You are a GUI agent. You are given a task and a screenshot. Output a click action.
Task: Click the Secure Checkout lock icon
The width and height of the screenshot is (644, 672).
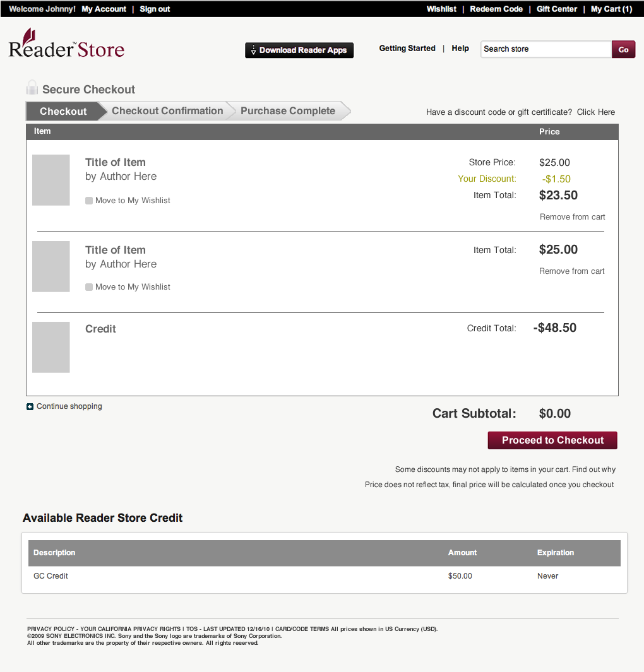32,88
